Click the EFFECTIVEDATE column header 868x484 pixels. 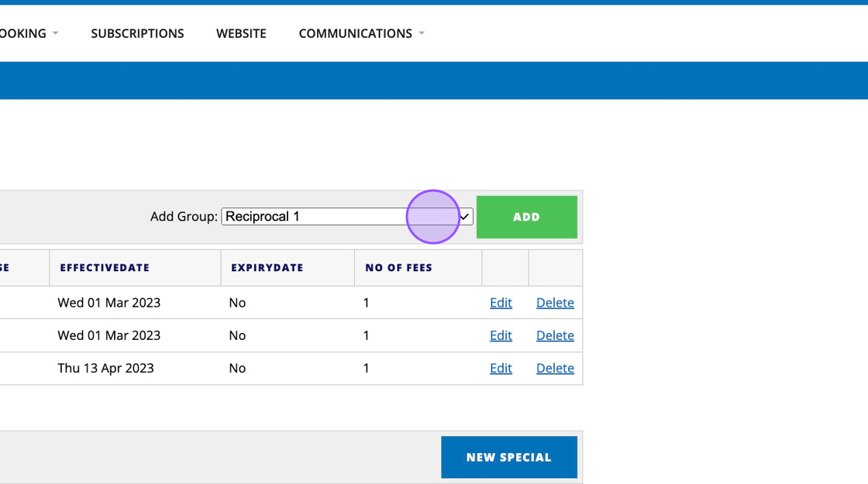[x=105, y=268]
